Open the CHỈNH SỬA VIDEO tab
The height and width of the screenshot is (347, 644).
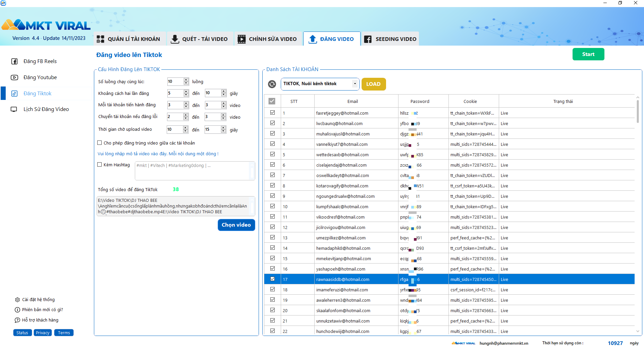pos(268,39)
